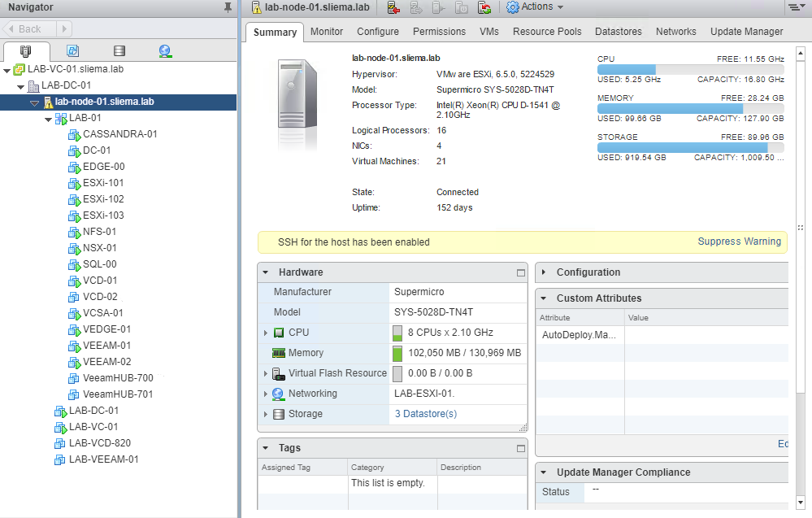Click the AutoDeploy.Ma... attribute row
Screen dimensions: 812x518
662,335
